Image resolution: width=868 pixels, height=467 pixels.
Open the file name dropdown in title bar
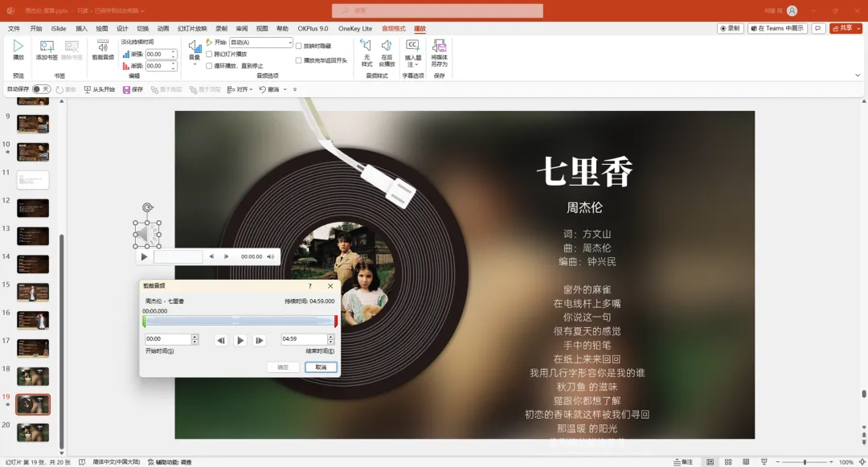(x=143, y=10)
